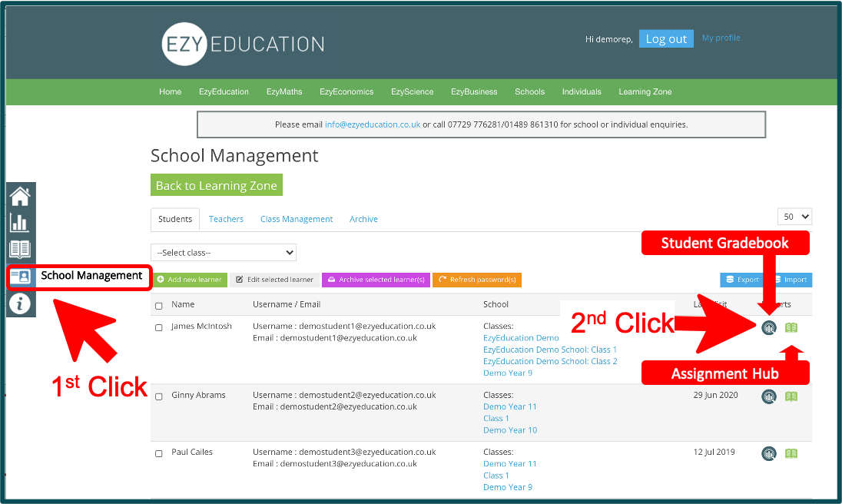Click Back to Learning Zone button

coord(217,185)
